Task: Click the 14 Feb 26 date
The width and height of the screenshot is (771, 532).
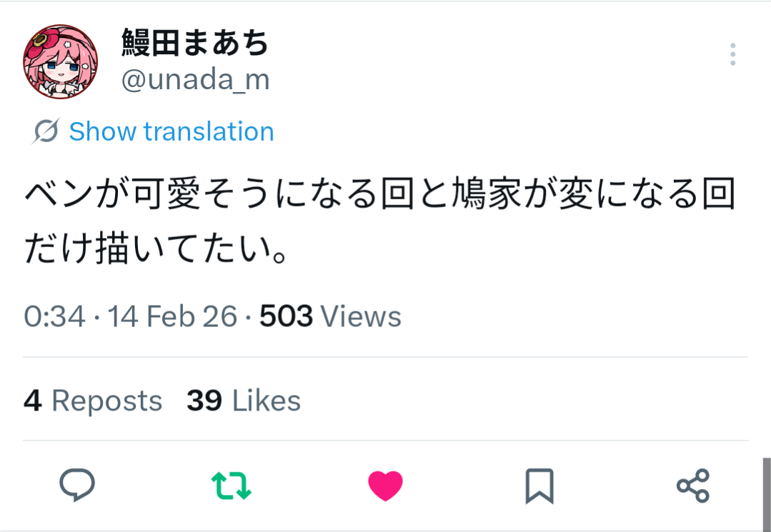Action: click(x=172, y=316)
